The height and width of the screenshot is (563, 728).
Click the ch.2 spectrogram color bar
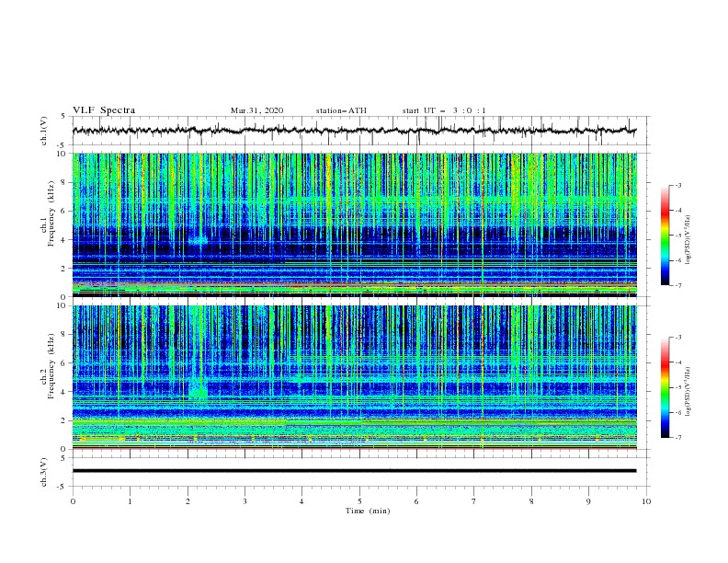[665, 387]
